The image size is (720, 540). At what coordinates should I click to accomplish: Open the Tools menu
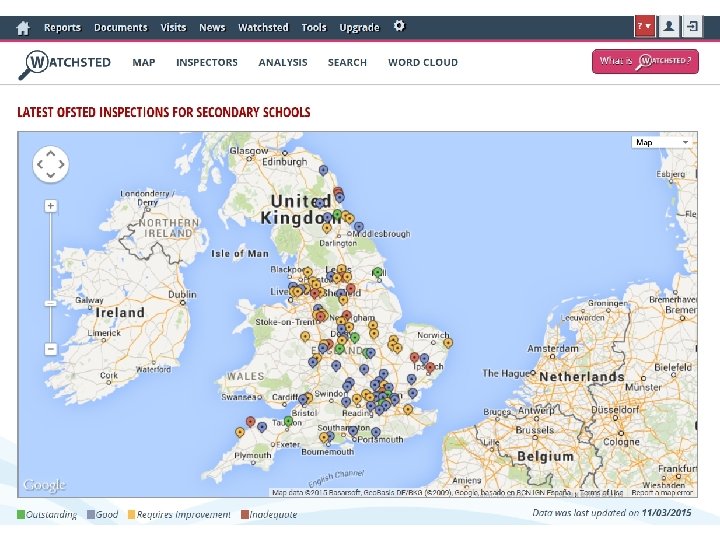tap(314, 28)
